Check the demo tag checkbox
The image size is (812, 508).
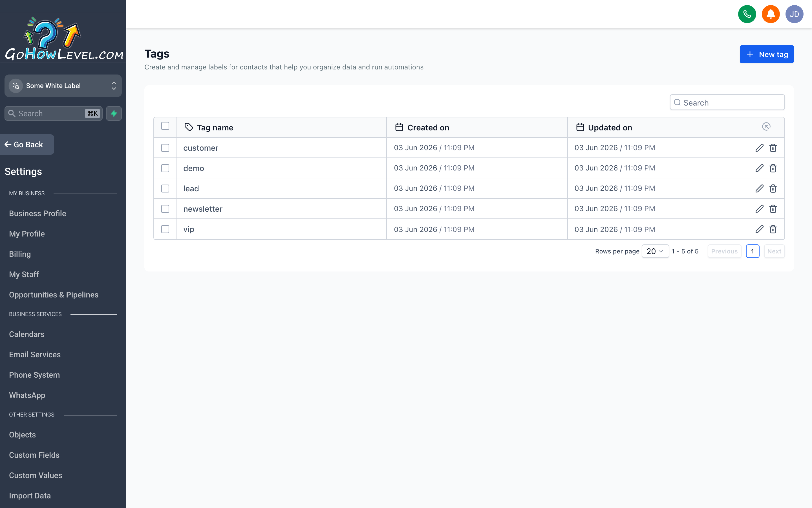(x=165, y=168)
